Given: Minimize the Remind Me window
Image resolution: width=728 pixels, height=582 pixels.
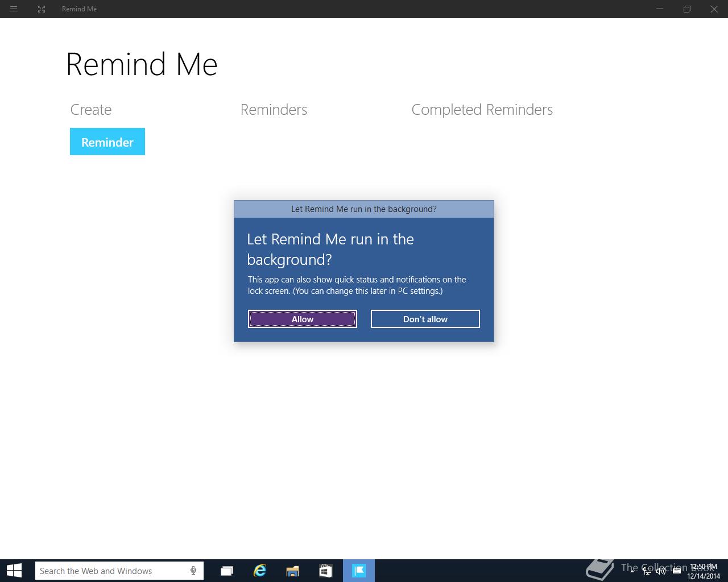Looking at the screenshot, I should click(660, 9).
